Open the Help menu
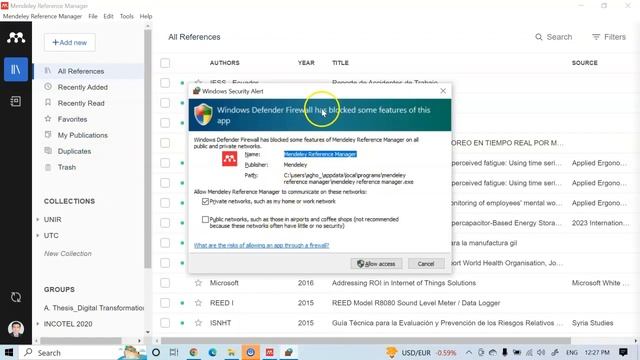This screenshot has width=640, height=360. click(x=146, y=16)
